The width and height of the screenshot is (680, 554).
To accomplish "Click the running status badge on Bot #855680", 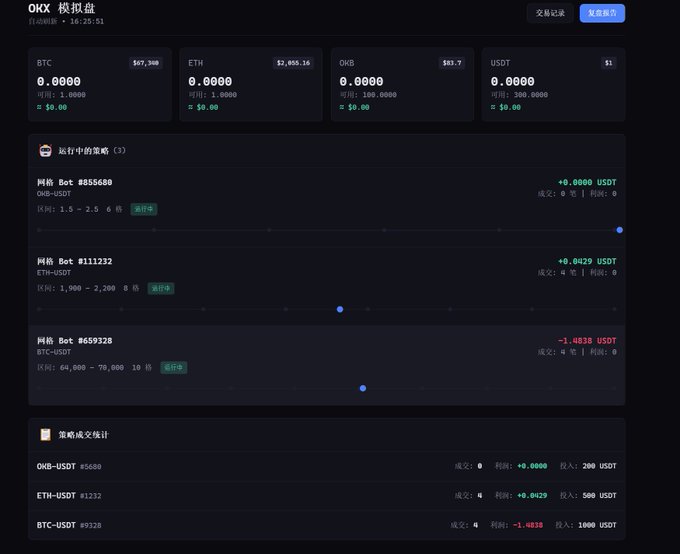I will tap(144, 209).
